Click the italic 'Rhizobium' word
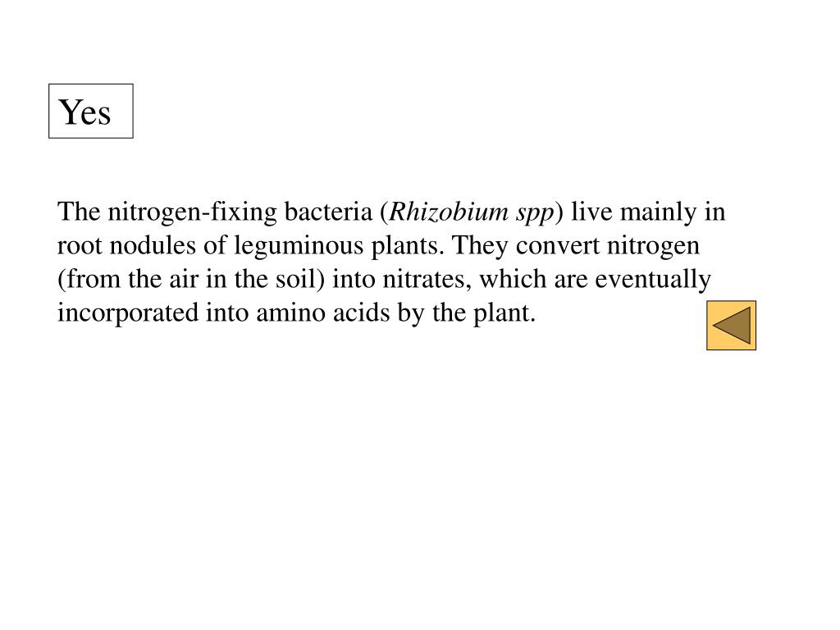This screenshot has width=840, height=630. [x=449, y=212]
